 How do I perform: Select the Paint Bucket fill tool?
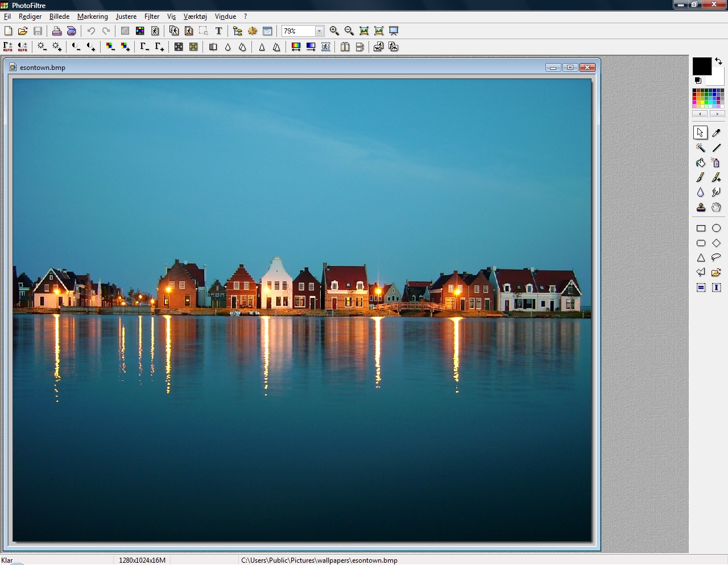(701, 163)
